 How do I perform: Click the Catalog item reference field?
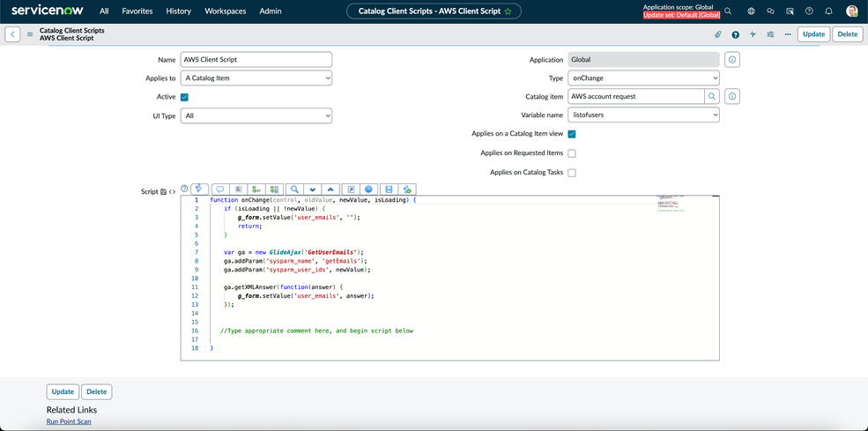[636, 96]
